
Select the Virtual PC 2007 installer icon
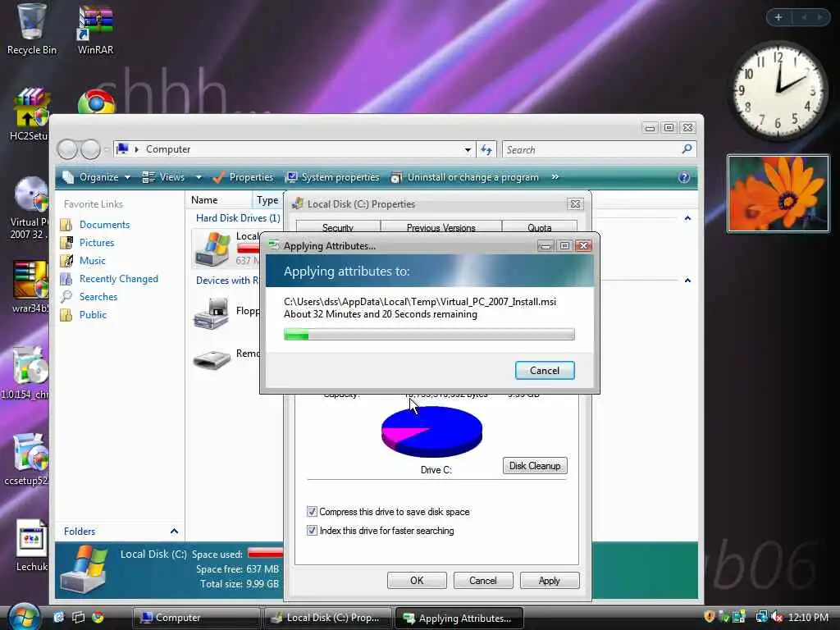(x=30, y=206)
